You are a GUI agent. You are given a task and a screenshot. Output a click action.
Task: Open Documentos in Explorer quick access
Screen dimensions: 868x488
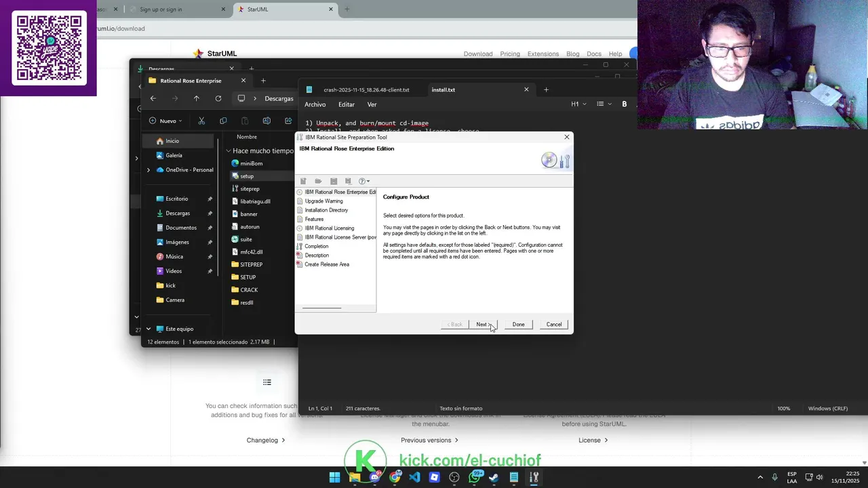click(181, 228)
